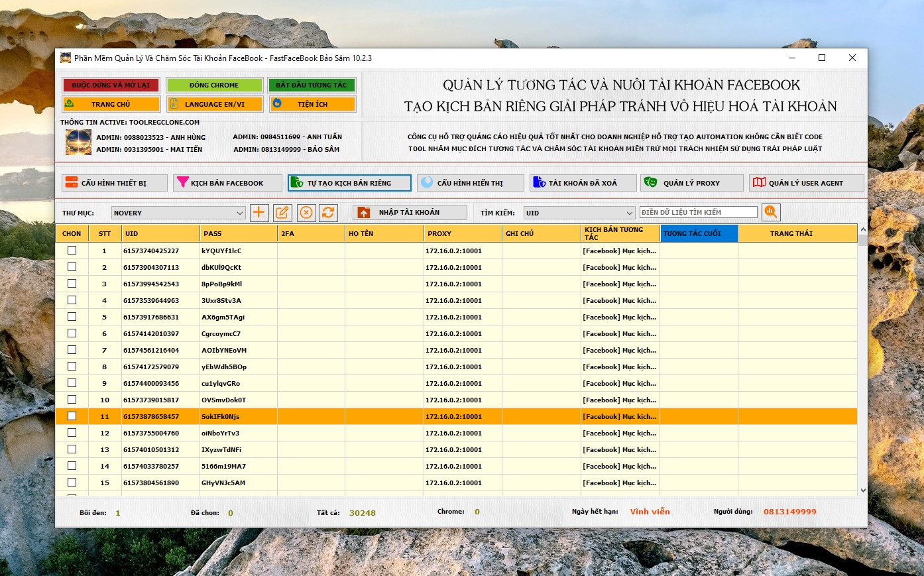This screenshot has width=924, height=576.
Task: Tick checkbox for row 5
Action: (72, 317)
